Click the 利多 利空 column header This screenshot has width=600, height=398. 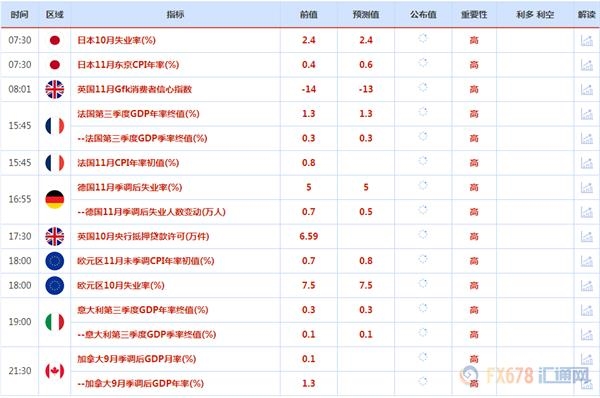535,15
